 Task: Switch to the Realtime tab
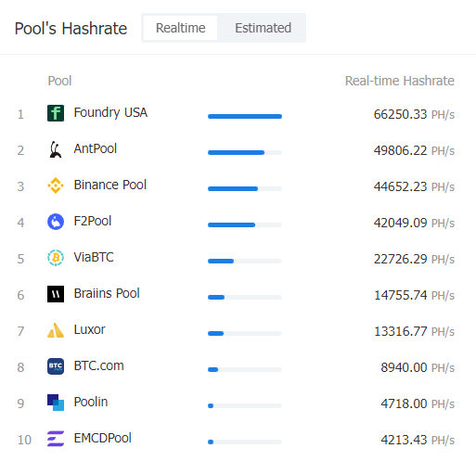click(180, 28)
